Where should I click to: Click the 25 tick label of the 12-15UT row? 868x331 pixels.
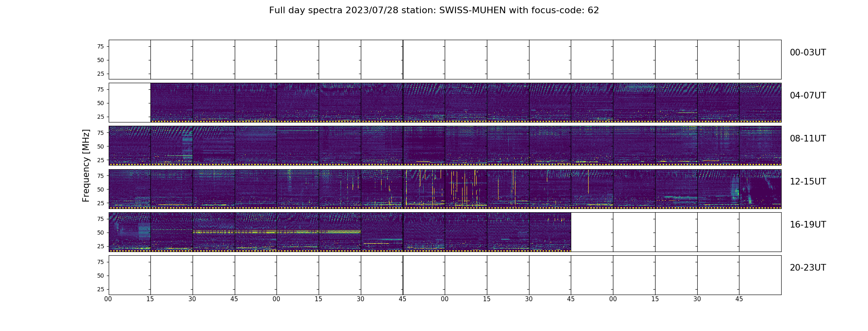[100, 203]
